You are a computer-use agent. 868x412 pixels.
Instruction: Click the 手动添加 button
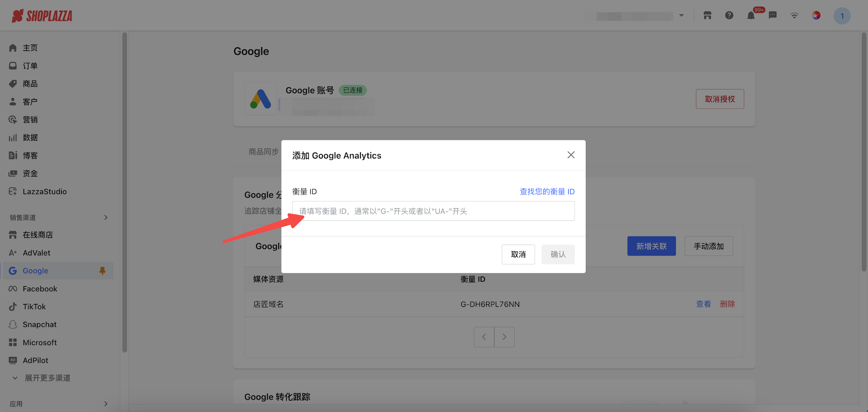tap(709, 246)
